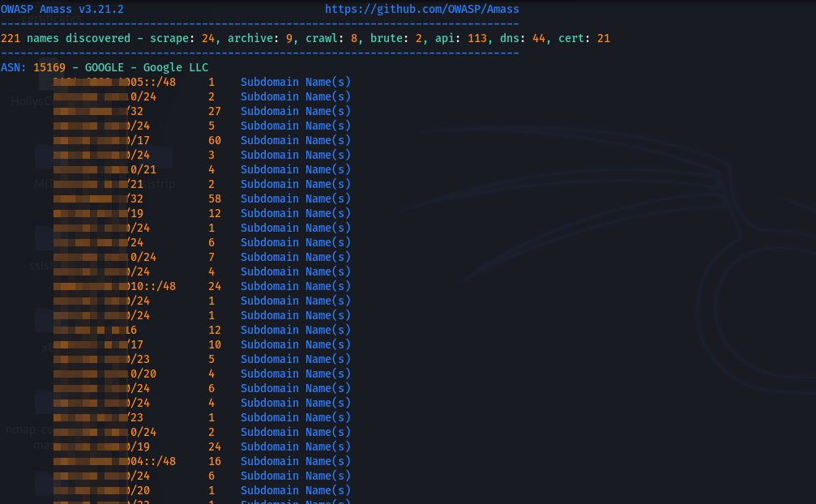The height and width of the screenshot is (504, 816).
Task: Click 'Subdomain Name(s)' in the row with count 3
Action: [x=296, y=155]
